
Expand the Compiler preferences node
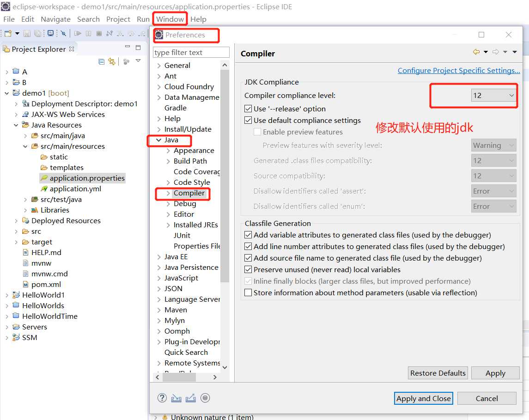tap(168, 193)
